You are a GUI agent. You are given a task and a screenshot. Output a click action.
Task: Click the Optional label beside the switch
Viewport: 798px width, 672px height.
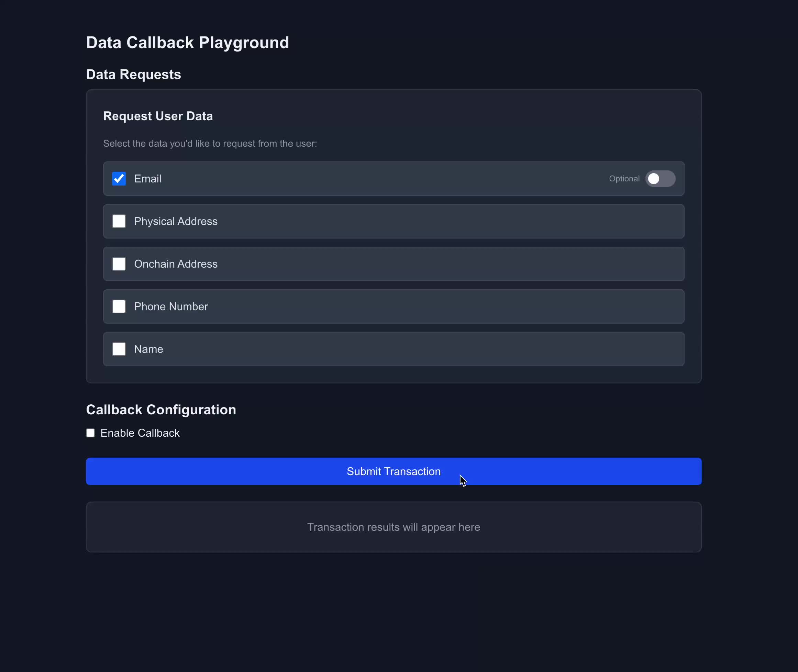click(624, 179)
